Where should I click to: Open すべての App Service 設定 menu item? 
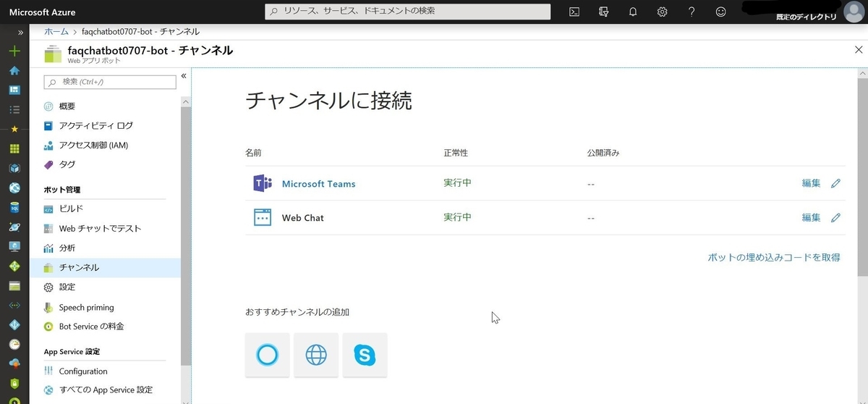coord(105,390)
